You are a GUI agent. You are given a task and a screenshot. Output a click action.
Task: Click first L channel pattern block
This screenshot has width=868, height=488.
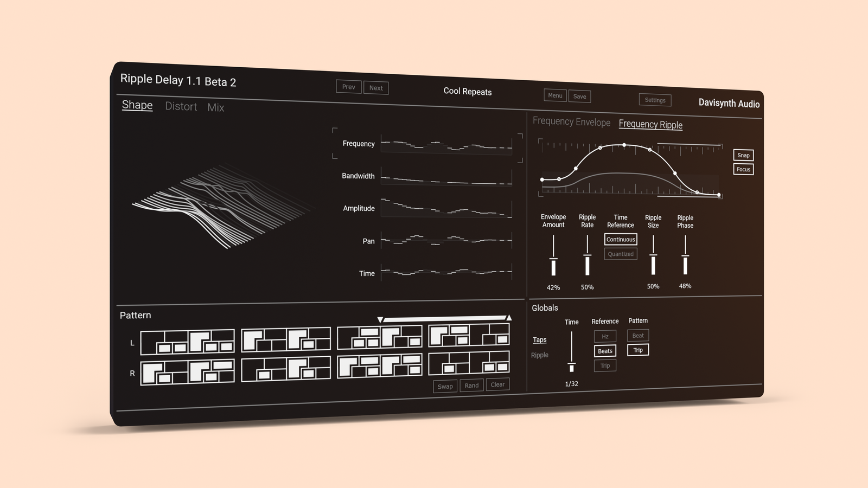pyautogui.click(x=188, y=342)
